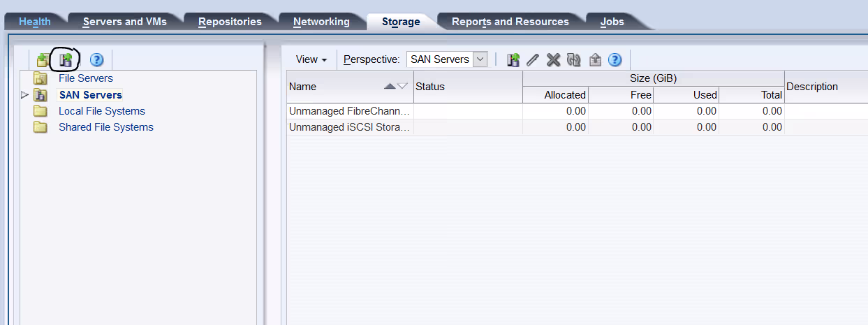Click Discover SAN Server icon beside Perspective dropdown

(513, 60)
